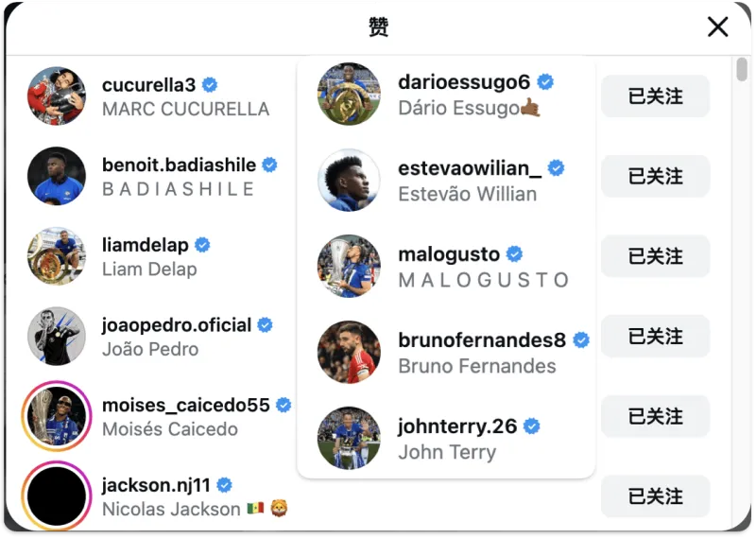
Task: Open the joaopedro.oficial username link
Action: tap(177, 324)
